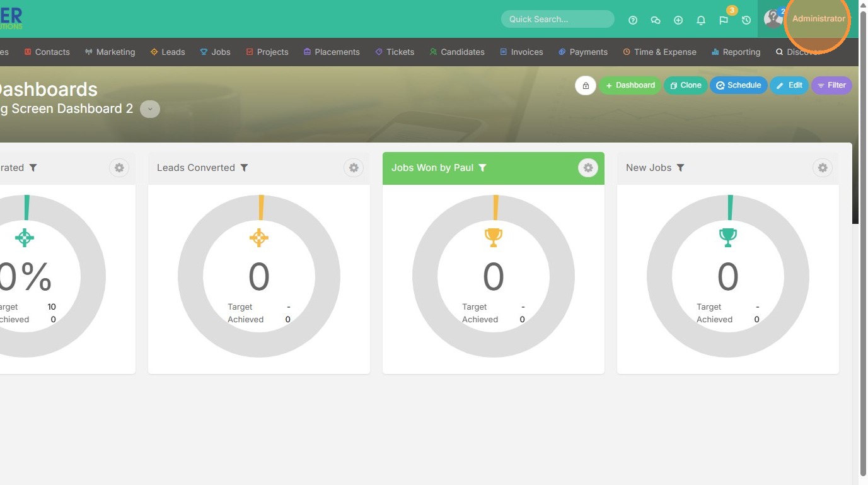This screenshot has width=868, height=485.
Task: Clone the current dashboard
Action: [685, 86]
